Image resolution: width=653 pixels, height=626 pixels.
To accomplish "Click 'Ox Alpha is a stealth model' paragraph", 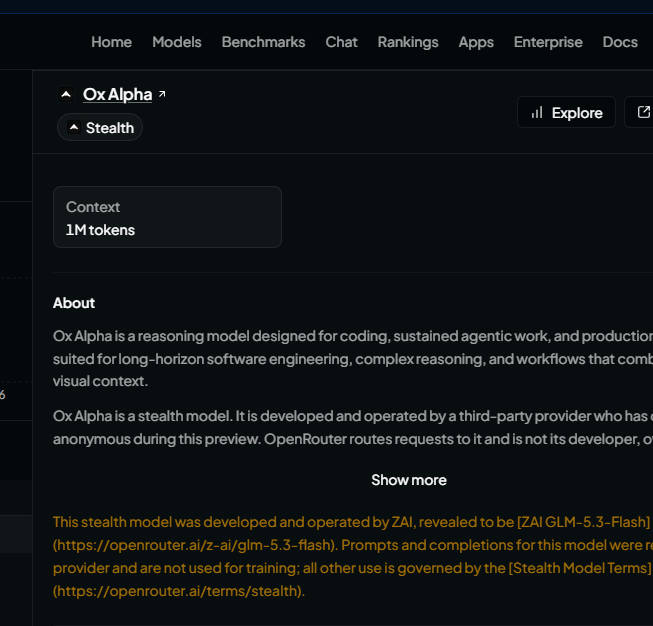I will [353, 427].
